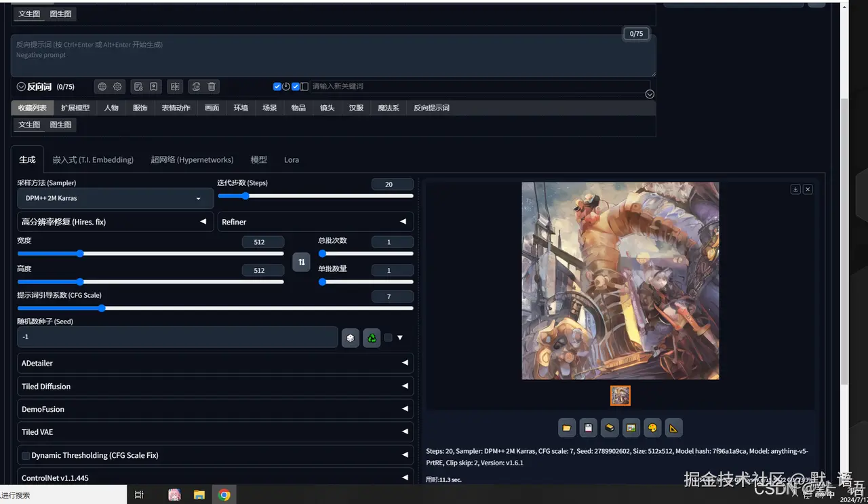Click the triangle arrow beside the seed checkbox
The width and height of the screenshot is (868, 504).
[x=400, y=338]
